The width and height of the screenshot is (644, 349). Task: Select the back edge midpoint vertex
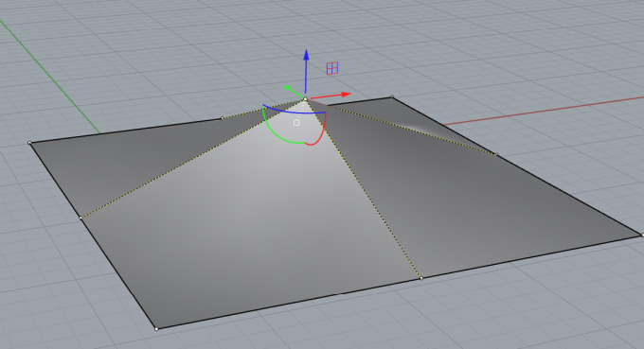[x=223, y=118]
